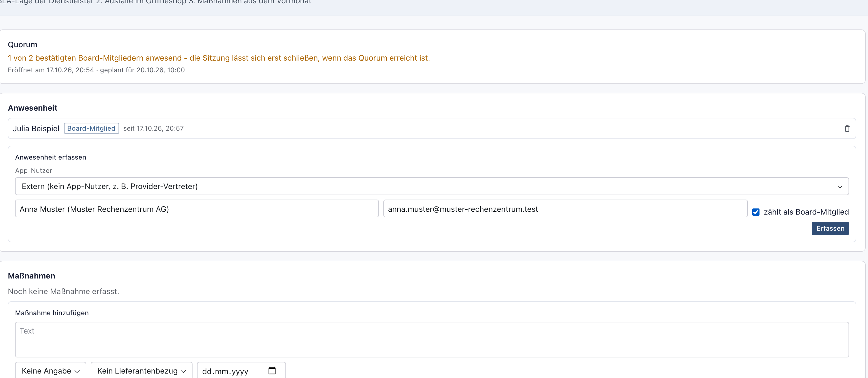
Task: Click the 'Eröffnet am 17.10.26, 20:54' line
Action: (x=96, y=70)
